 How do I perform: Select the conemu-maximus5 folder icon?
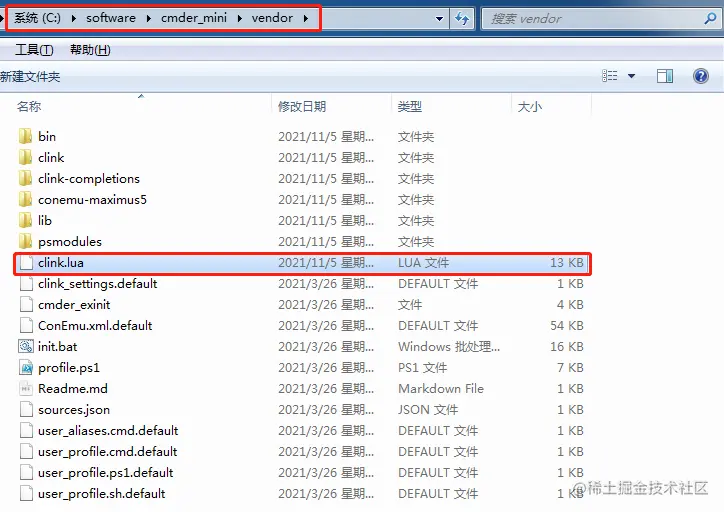pos(26,199)
